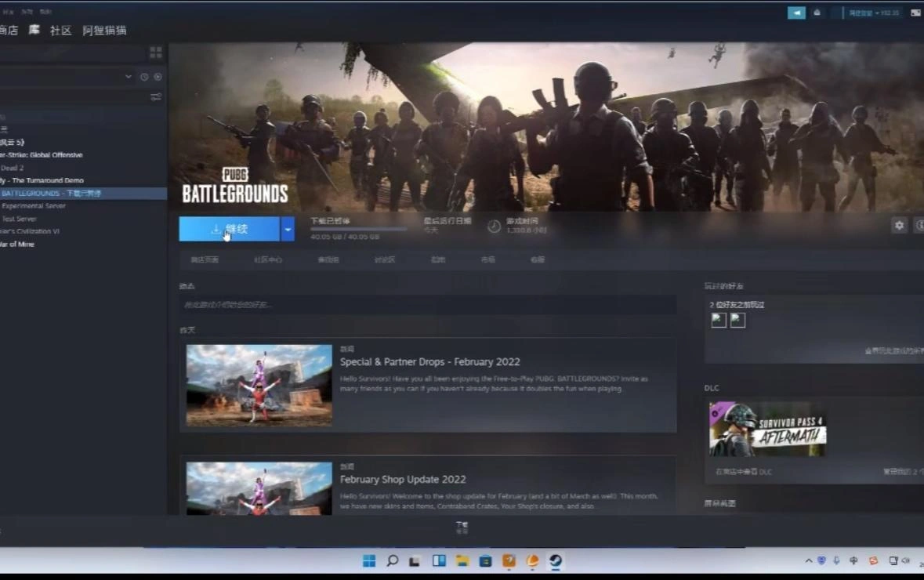Open Microsoft Store from the taskbar

486,560
